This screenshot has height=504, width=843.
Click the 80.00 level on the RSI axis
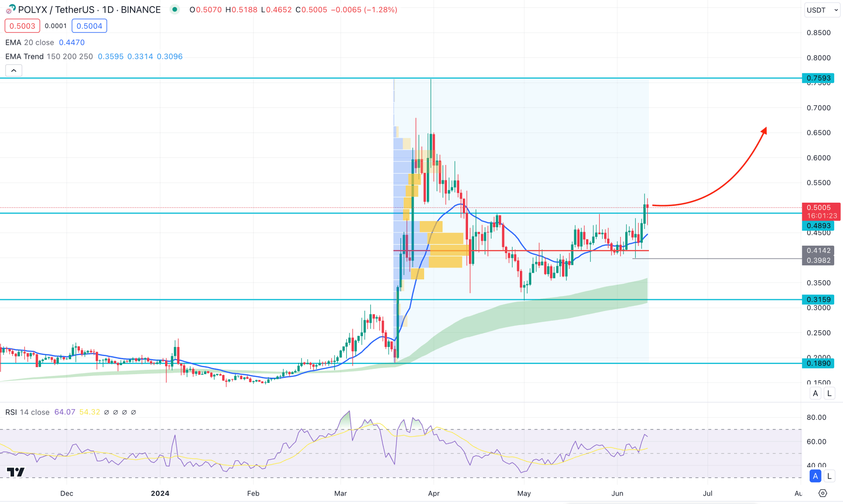click(816, 418)
